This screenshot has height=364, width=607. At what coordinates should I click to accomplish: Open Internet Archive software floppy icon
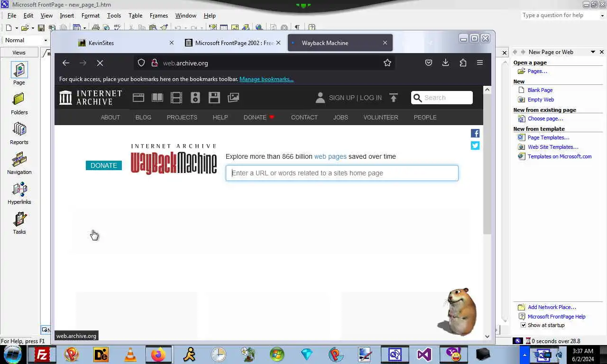click(x=214, y=98)
